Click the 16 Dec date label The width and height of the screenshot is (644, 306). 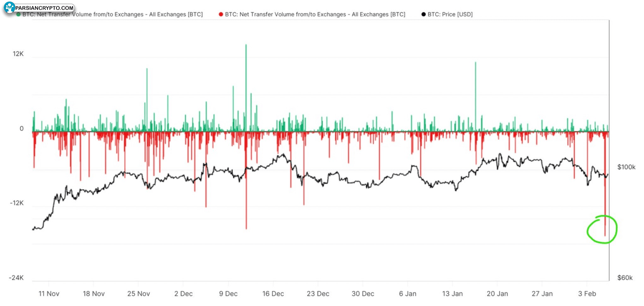click(273, 294)
